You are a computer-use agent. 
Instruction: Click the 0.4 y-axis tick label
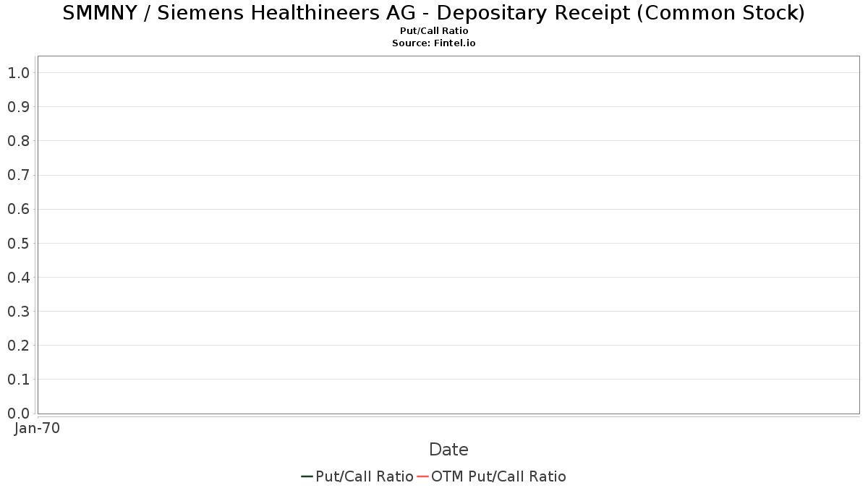click(x=18, y=278)
